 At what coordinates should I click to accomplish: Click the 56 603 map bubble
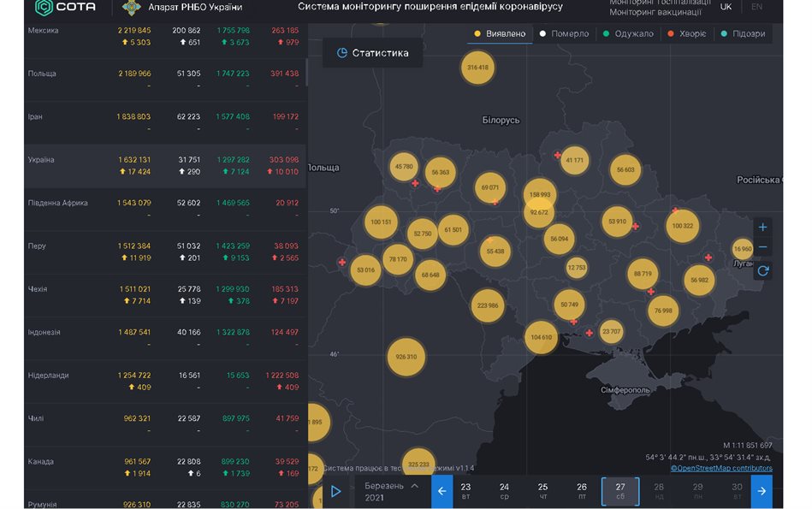click(x=625, y=170)
